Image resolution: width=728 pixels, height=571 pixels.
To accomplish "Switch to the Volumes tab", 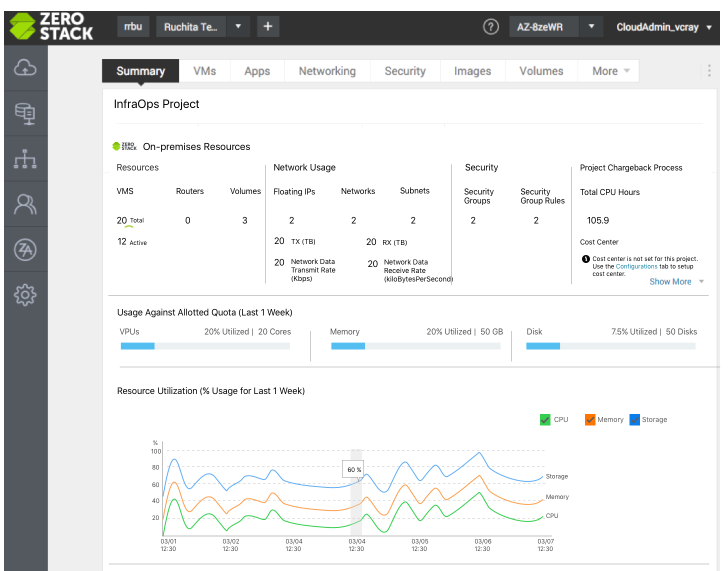I will point(541,71).
